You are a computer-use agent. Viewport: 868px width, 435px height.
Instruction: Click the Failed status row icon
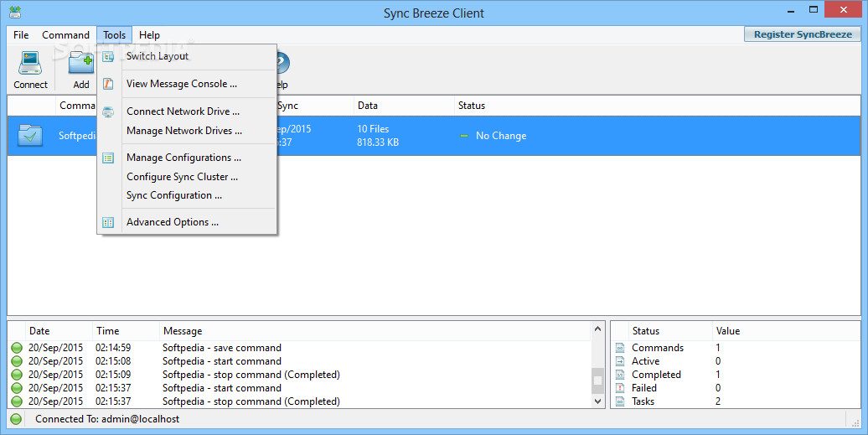(620, 388)
